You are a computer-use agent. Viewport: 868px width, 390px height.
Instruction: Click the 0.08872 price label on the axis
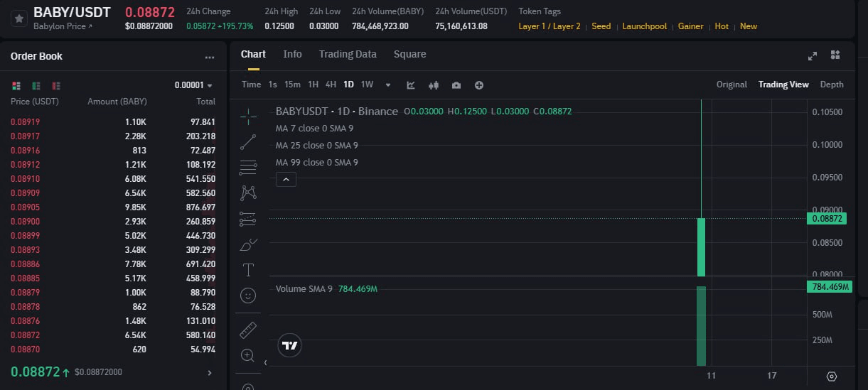pyautogui.click(x=827, y=219)
